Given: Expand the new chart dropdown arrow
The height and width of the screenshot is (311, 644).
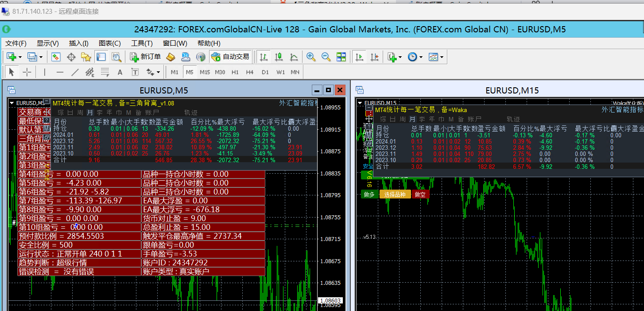Looking at the screenshot, I should 21,57.
